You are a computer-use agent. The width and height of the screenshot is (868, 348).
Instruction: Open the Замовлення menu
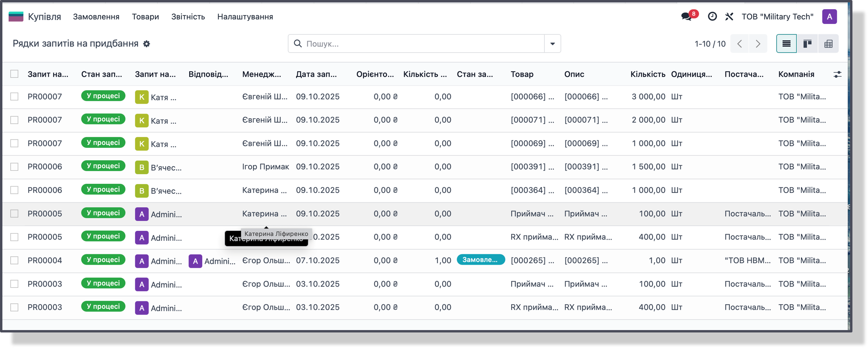pos(96,17)
